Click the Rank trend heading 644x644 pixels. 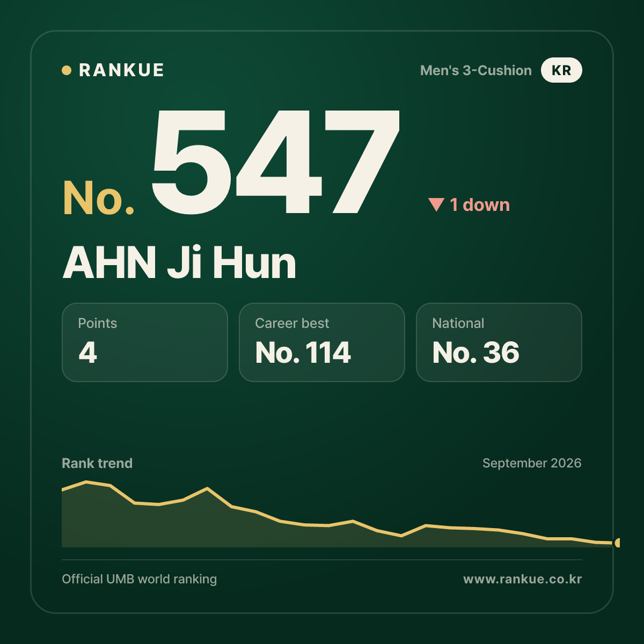coord(97,463)
